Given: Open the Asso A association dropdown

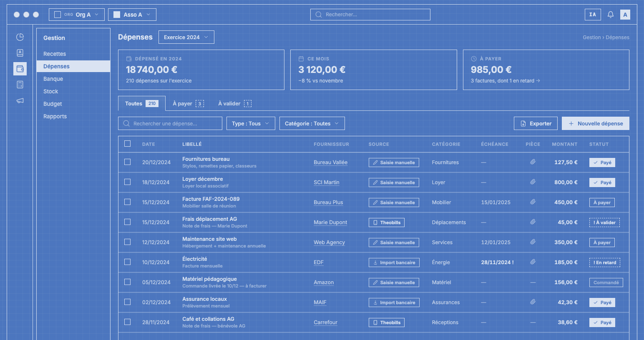Looking at the screenshot, I should click(132, 15).
